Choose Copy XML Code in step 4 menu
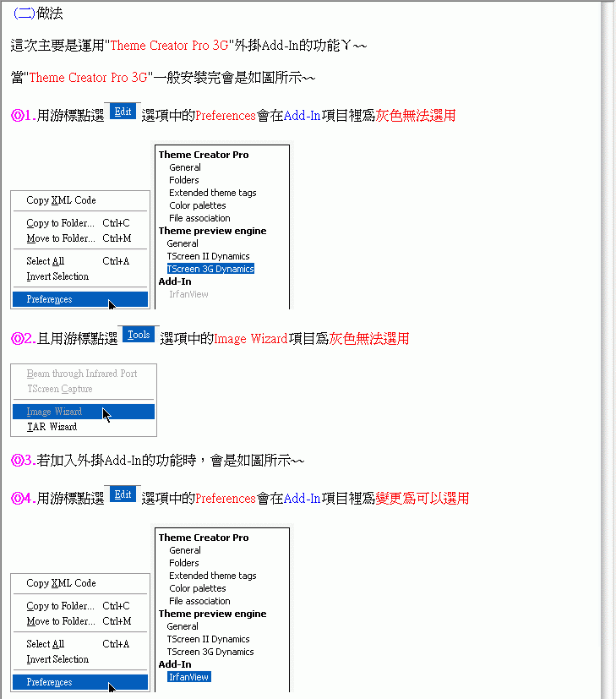The height and width of the screenshot is (699, 616). tap(61, 583)
